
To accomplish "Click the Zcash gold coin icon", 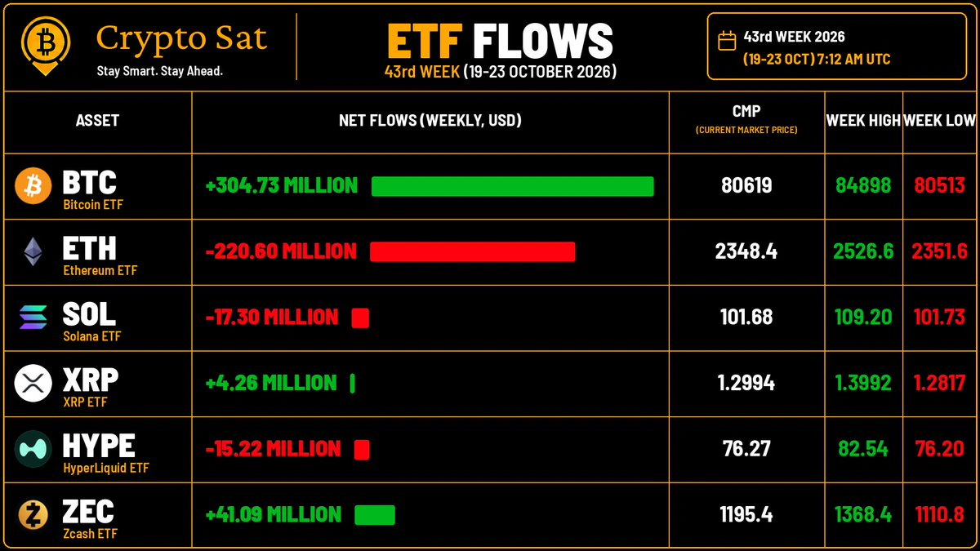I will 33,515.
